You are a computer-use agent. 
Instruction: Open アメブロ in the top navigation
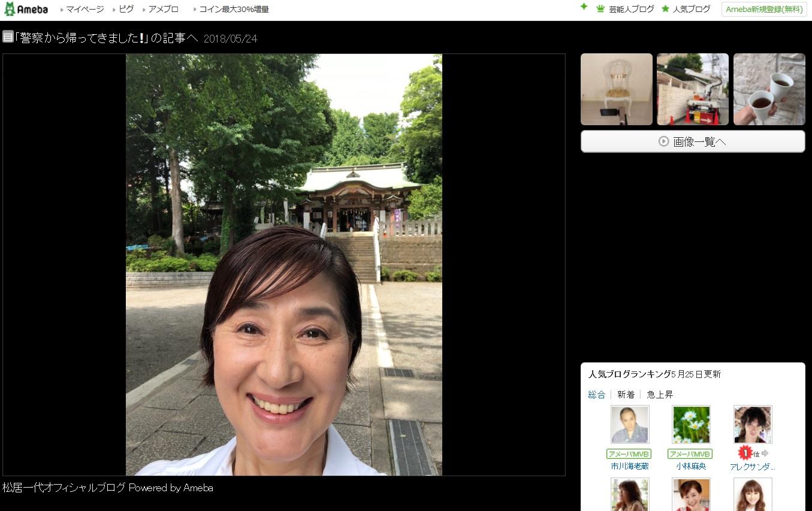[163, 9]
